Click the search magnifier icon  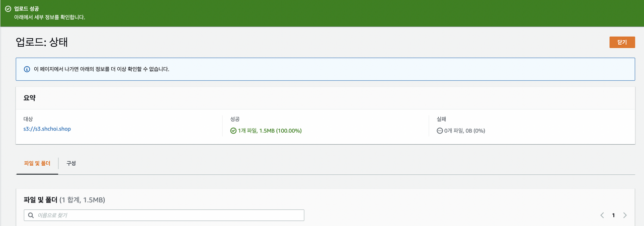[x=31, y=215]
